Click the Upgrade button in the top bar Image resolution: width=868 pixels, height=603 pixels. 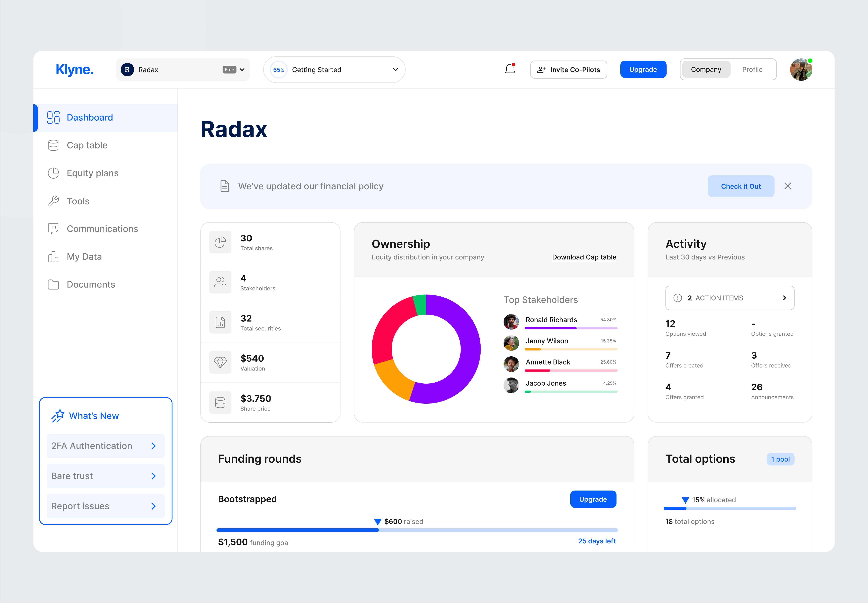point(643,69)
